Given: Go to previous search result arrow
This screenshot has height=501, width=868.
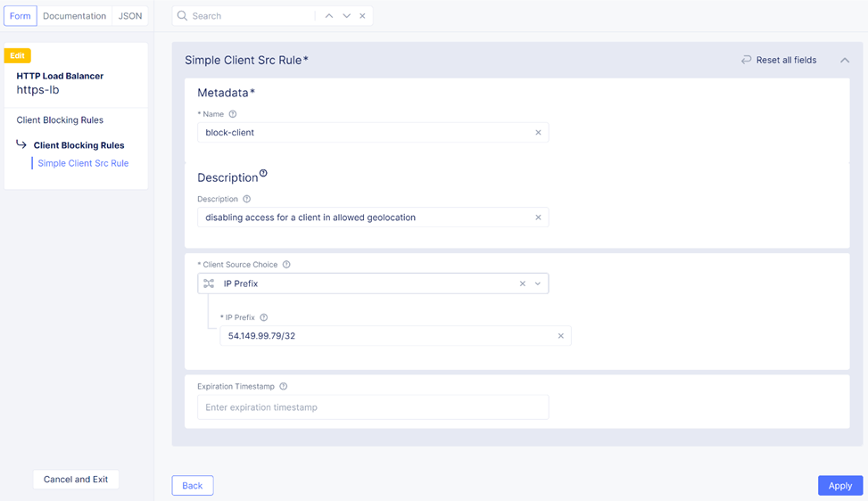Looking at the screenshot, I should (x=329, y=16).
